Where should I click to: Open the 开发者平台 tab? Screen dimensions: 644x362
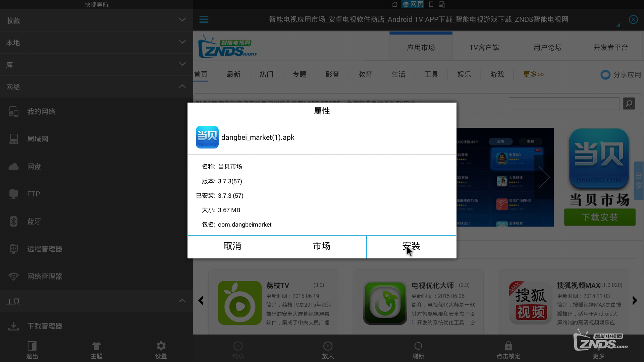point(611,47)
